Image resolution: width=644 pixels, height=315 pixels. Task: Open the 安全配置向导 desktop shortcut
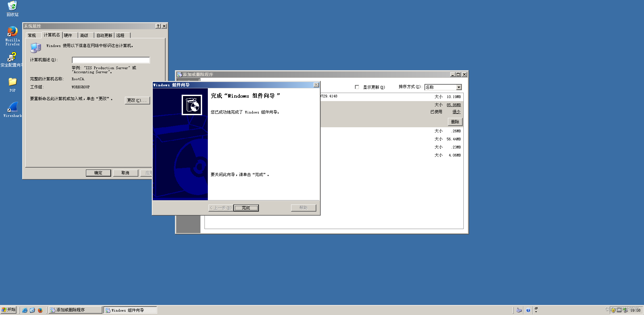click(x=12, y=60)
